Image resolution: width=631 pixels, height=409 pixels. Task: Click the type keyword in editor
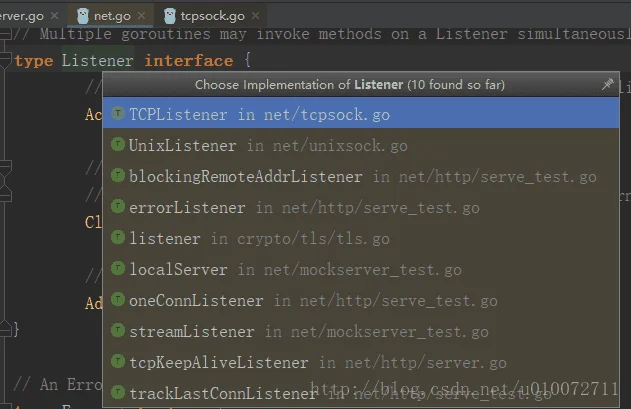[x=34, y=60]
